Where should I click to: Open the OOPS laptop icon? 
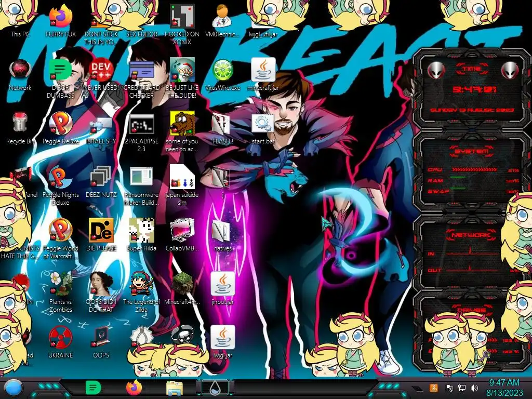tap(101, 342)
